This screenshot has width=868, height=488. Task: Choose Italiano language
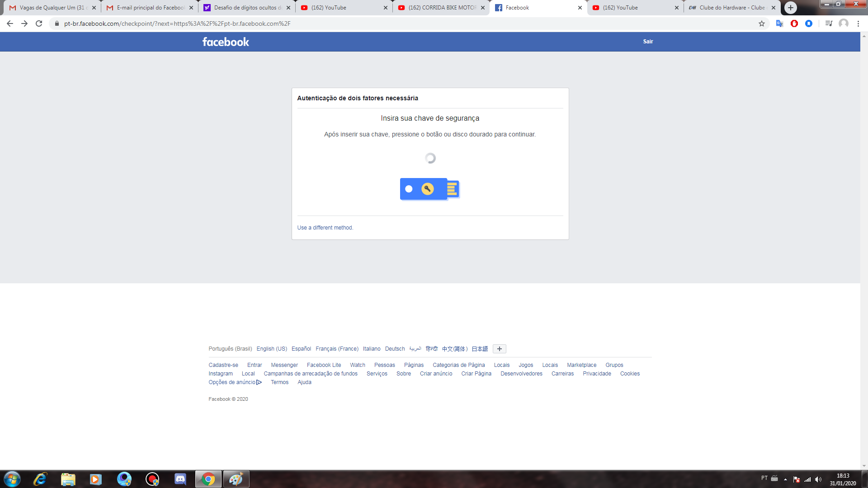(372, 349)
